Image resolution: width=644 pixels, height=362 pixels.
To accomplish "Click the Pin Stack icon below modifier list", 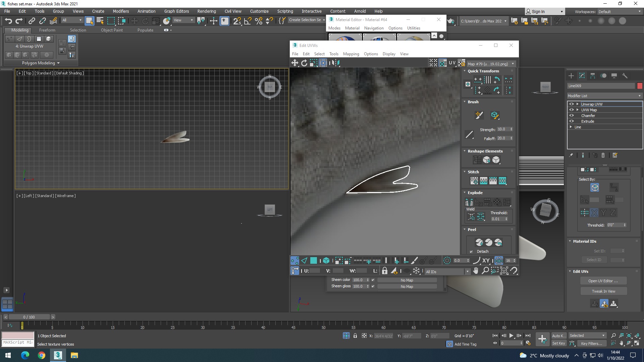I will 571,155.
